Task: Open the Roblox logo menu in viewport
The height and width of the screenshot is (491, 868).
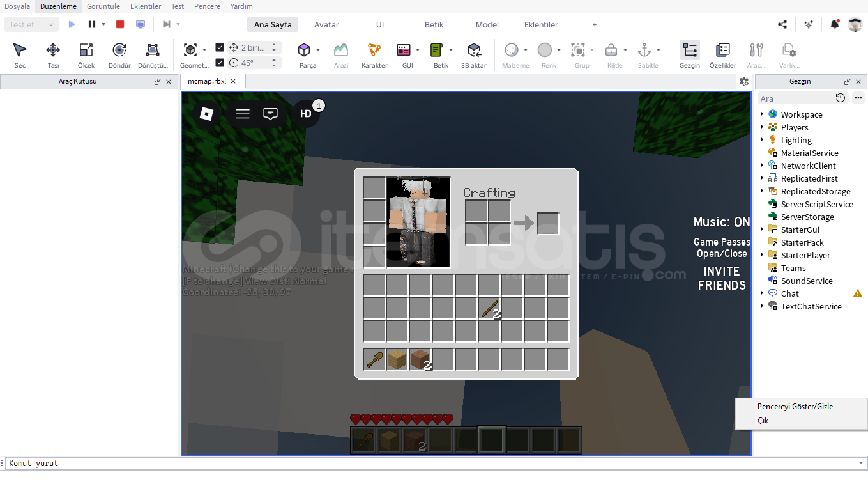Action: 206,114
